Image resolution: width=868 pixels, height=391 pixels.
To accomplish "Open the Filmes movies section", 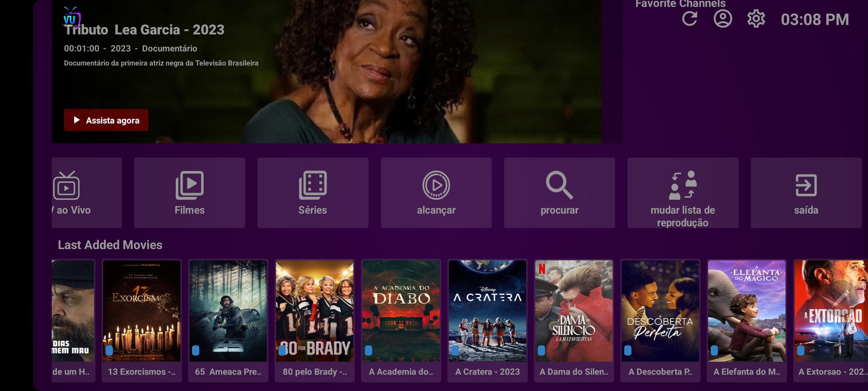I will point(190,193).
